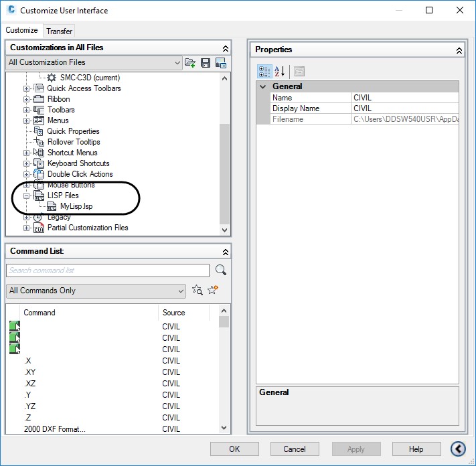Click the Save customization files disk icon

click(206, 63)
